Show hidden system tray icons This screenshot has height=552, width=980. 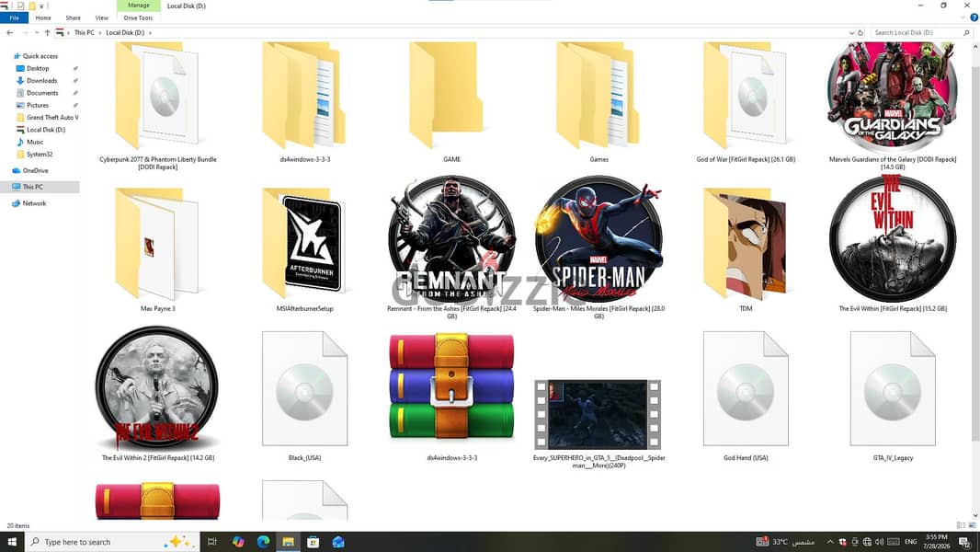830,542
